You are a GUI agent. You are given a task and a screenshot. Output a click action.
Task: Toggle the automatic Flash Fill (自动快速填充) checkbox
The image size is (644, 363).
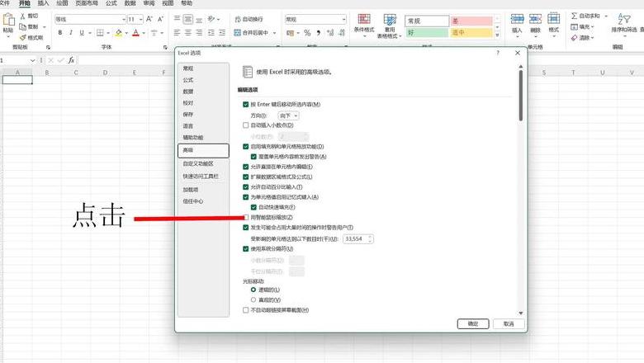(x=253, y=207)
